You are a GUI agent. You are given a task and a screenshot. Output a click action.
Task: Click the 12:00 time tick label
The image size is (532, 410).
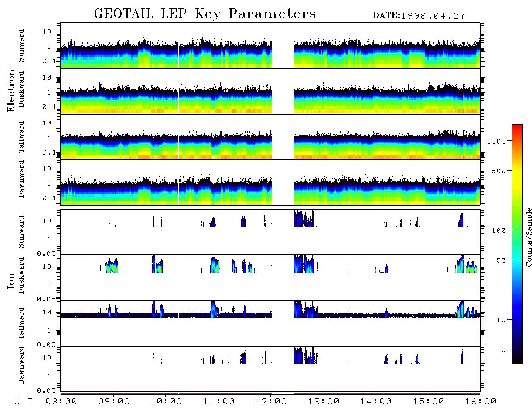pyautogui.click(x=271, y=402)
